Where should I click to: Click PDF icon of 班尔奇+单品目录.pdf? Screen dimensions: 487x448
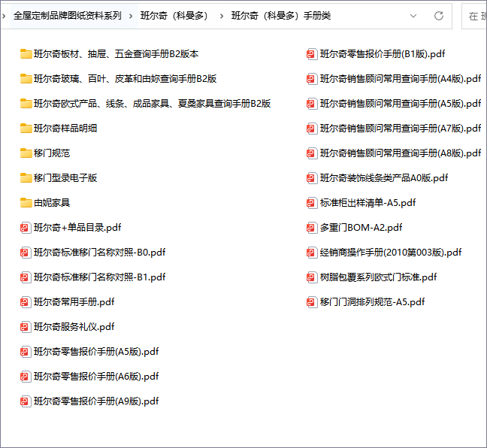(26, 228)
